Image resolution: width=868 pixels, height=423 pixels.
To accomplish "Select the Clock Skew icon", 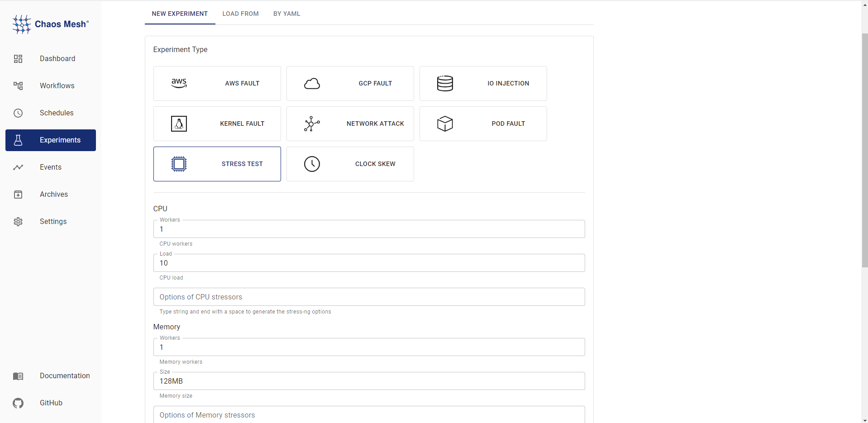I will pos(312,164).
